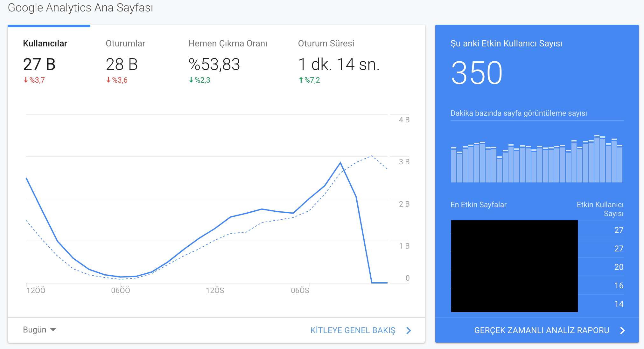Click the 1 dk. 14 sn. duration value
This screenshot has height=349, width=644.
click(339, 65)
